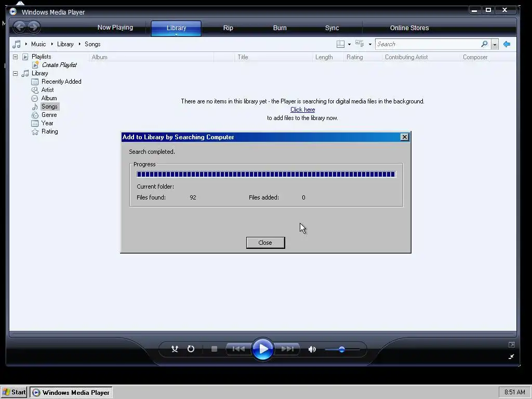The image size is (532, 399).
Task: Click the blue back arrow beside search
Action: click(507, 44)
